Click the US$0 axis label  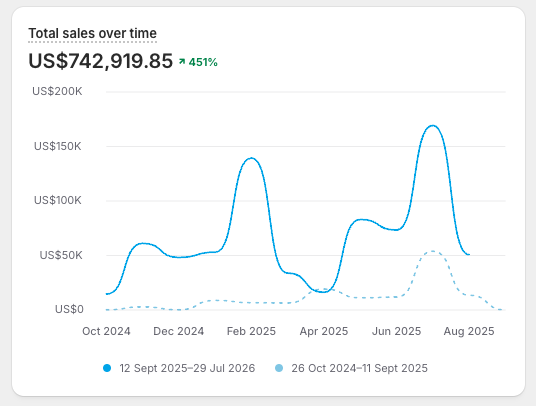tap(69, 309)
